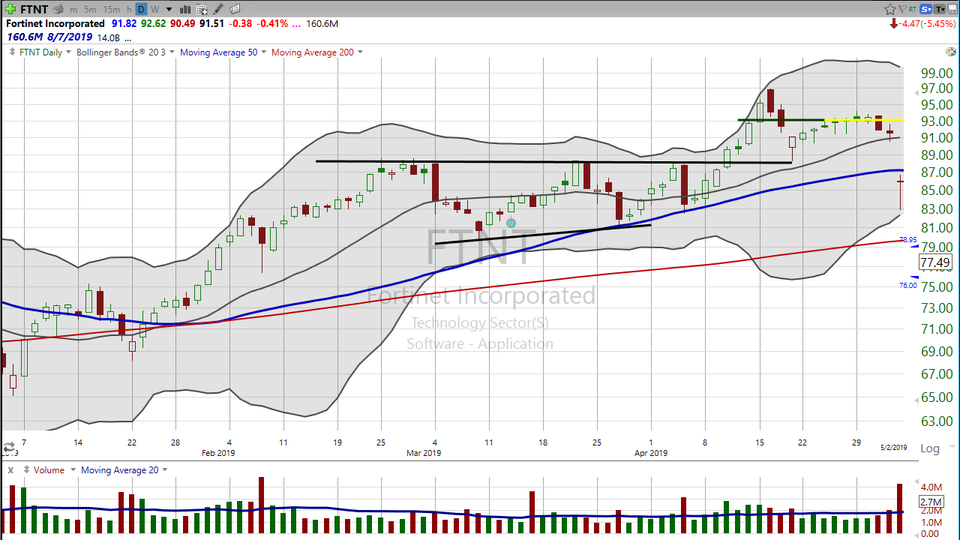Screen dimensions: 960x540
Task: Click the reorder handle beside FTNT Daily
Action: [x=12, y=52]
